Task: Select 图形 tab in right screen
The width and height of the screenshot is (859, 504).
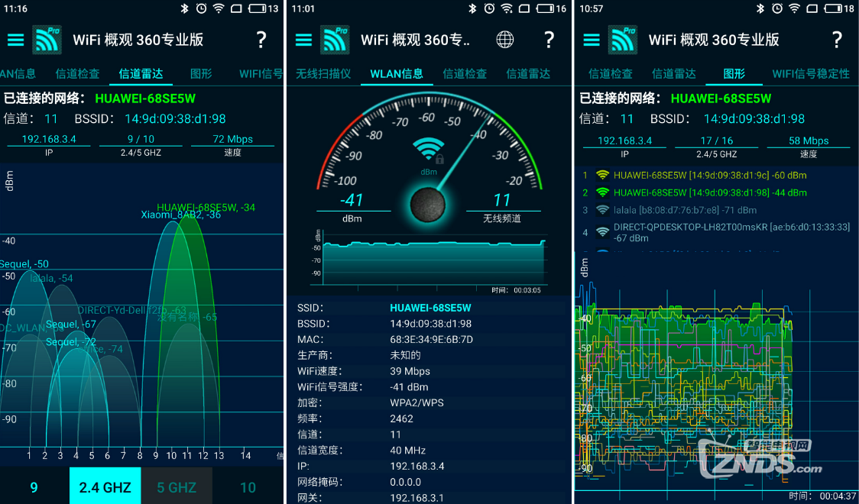Action: (734, 74)
